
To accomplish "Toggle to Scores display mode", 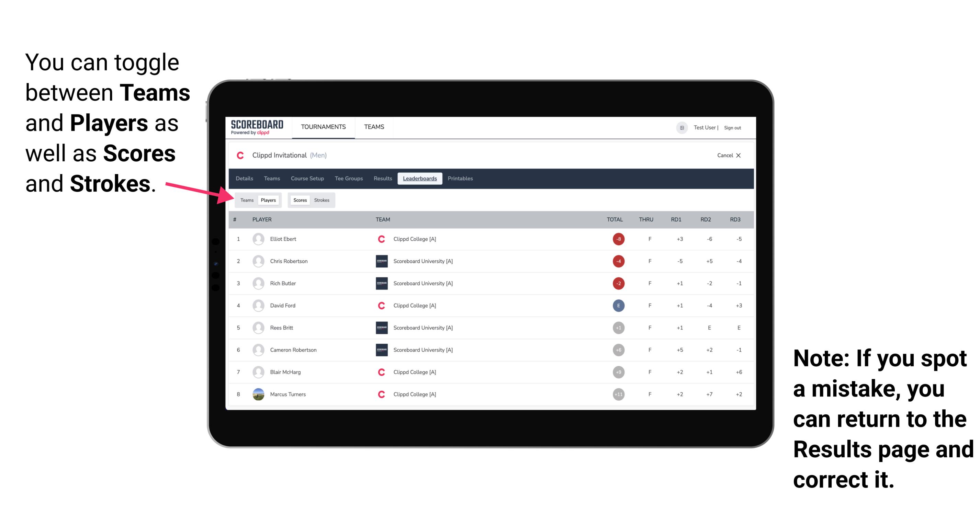I will tap(299, 200).
